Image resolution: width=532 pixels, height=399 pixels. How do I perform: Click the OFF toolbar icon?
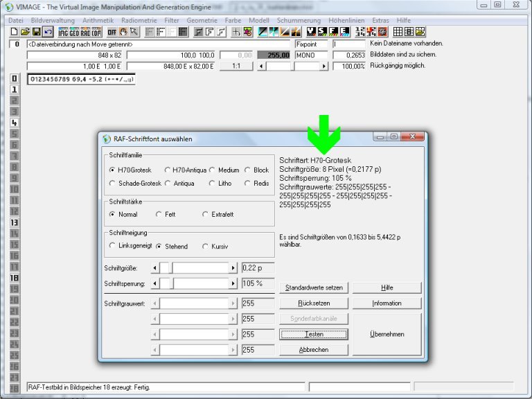(112, 32)
